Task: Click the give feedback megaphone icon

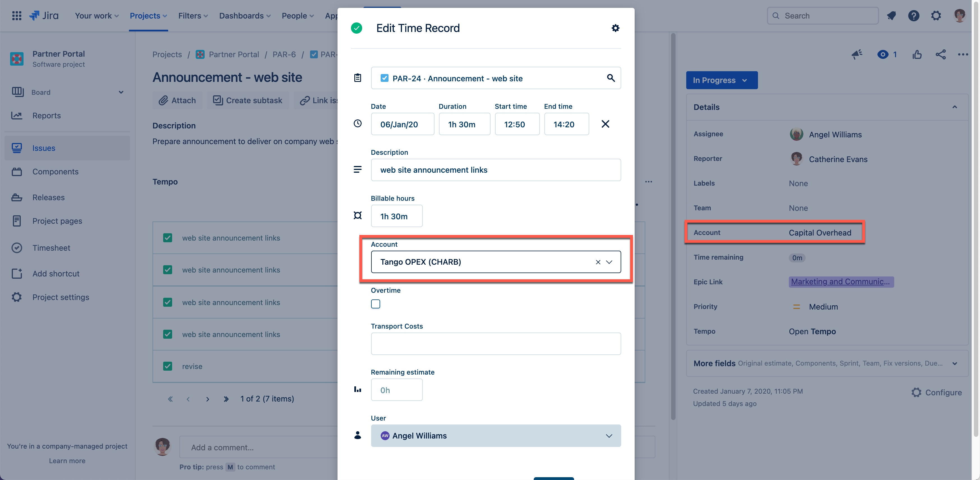Action: tap(857, 54)
